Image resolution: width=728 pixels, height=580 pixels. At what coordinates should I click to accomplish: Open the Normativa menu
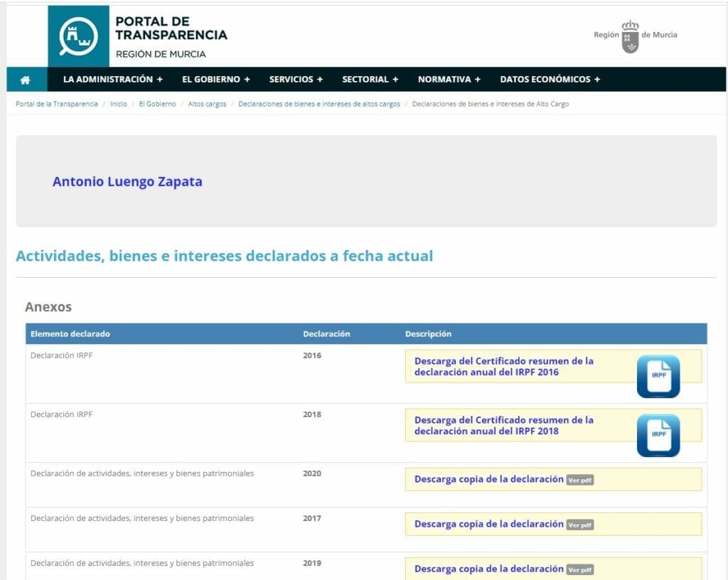tap(449, 80)
